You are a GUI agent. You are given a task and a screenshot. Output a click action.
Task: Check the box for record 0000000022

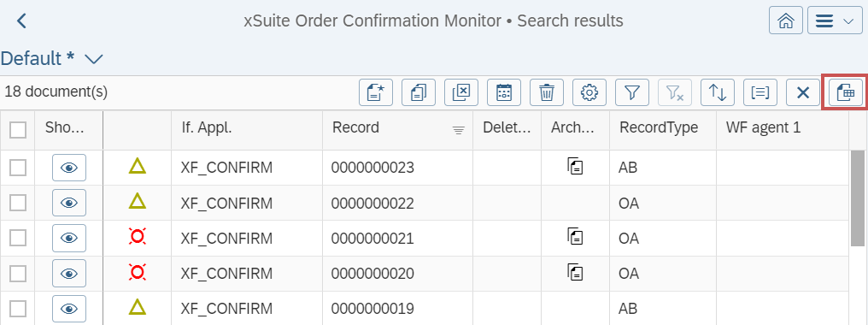coord(18,203)
